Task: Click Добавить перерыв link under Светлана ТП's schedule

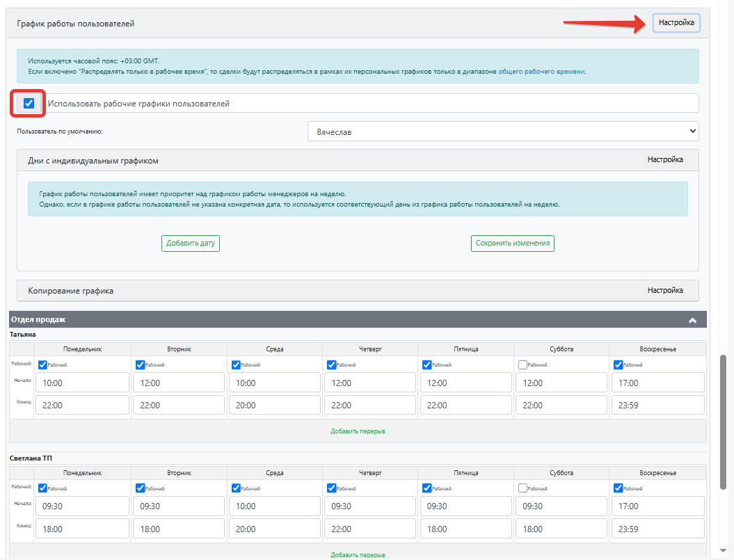Action: 358,555
